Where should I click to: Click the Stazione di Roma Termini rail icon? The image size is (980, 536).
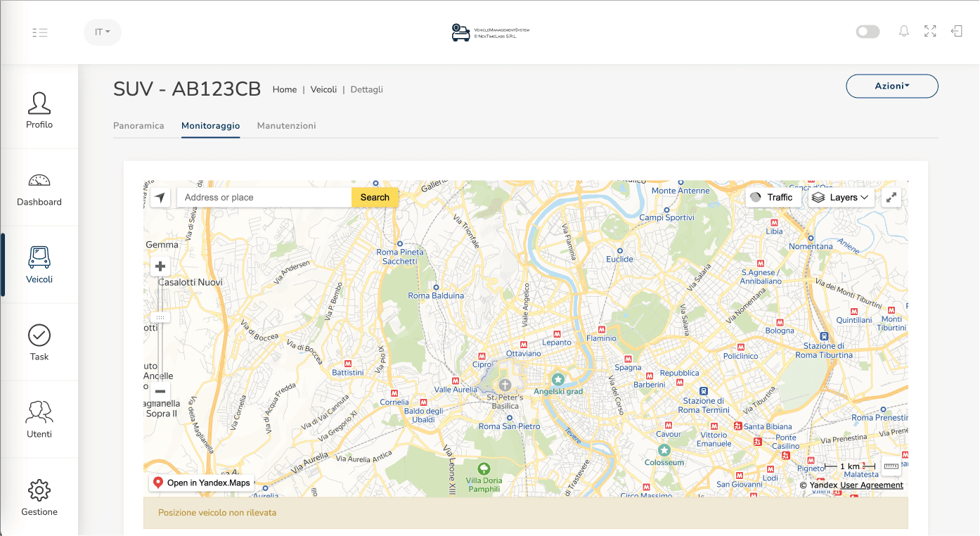[x=704, y=391]
